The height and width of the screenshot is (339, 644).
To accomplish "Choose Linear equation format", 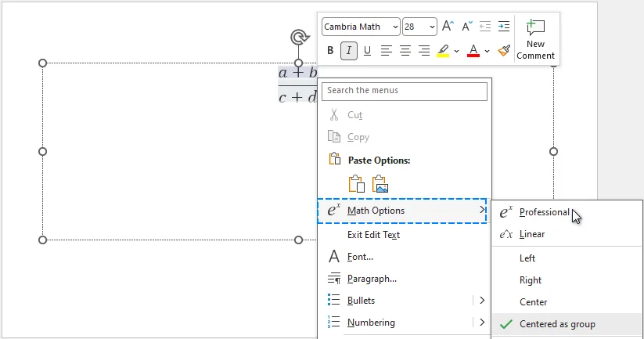I will [x=567, y=234].
